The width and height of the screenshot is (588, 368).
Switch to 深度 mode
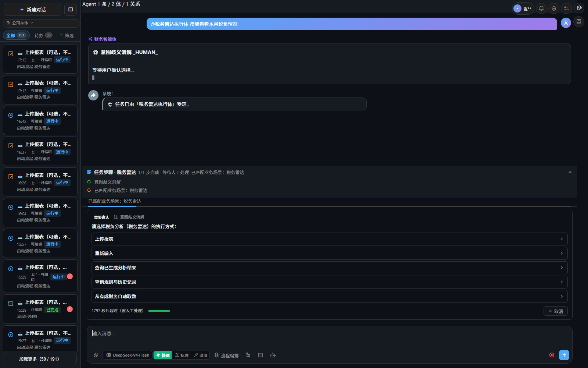pyautogui.click(x=201, y=355)
